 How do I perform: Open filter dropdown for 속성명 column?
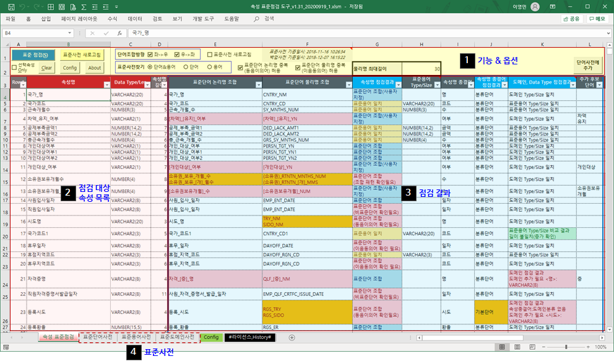coord(107,85)
